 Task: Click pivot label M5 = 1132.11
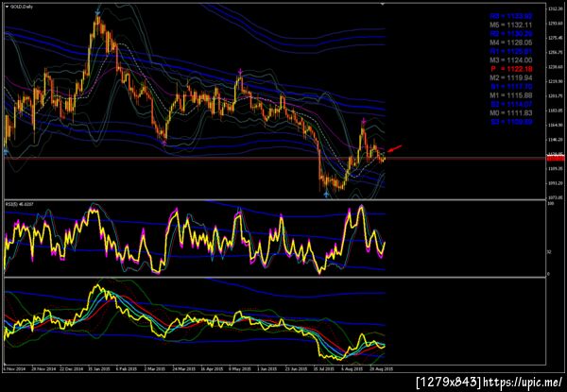pyautogui.click(x=511, y=25)
